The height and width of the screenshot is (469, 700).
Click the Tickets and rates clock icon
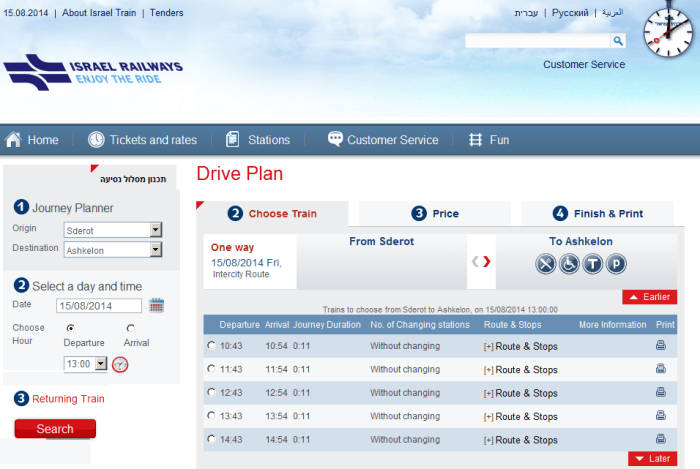point(96,140)
